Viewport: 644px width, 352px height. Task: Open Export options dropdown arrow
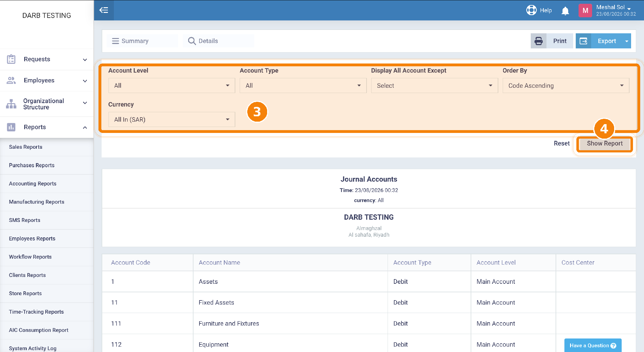[x=627, y=41]
